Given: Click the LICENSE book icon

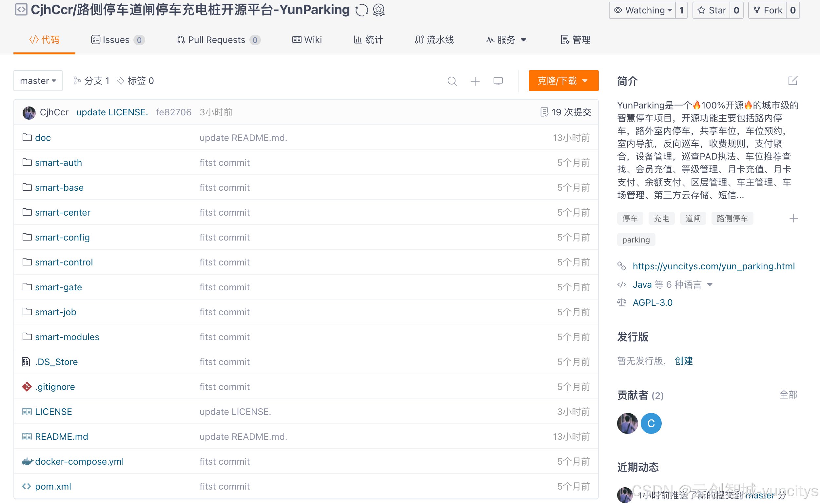Looking at the screenshot, I should (27, 412).
